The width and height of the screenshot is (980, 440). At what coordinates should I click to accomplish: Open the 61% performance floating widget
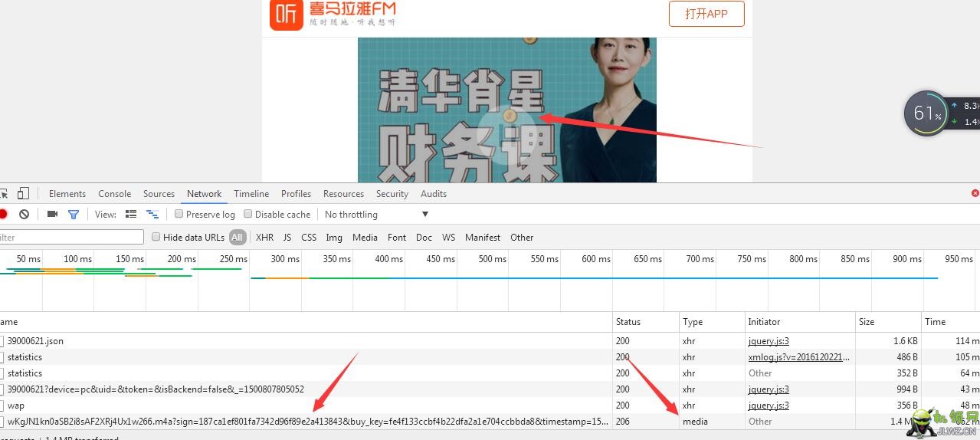click(x=927, y=113)
